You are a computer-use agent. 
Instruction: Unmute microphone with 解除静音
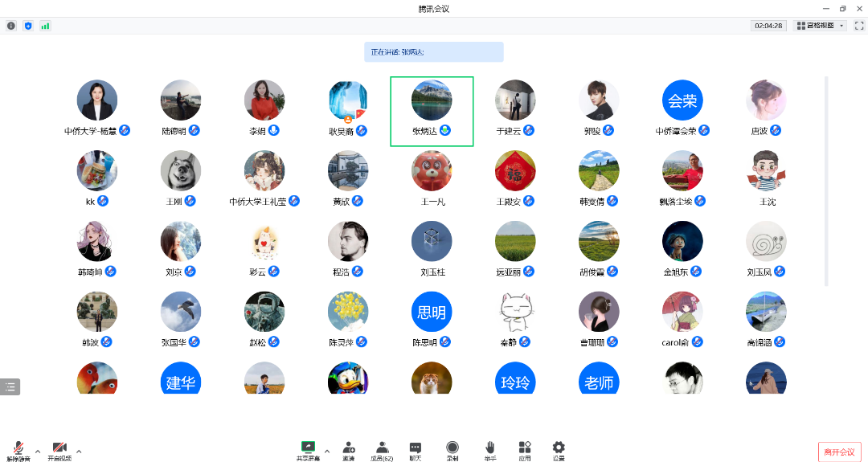(18, 450)
